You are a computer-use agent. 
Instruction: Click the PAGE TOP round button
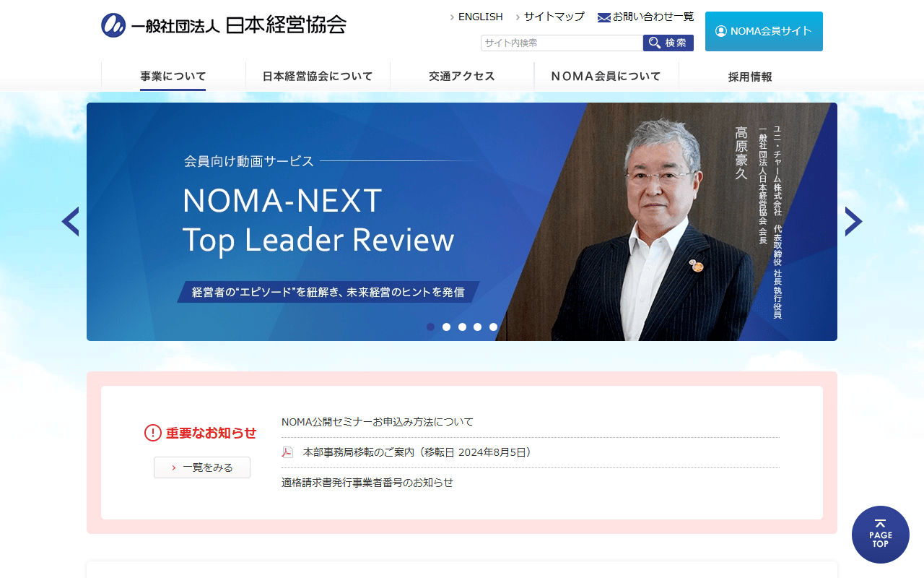(x=881, y=535)
